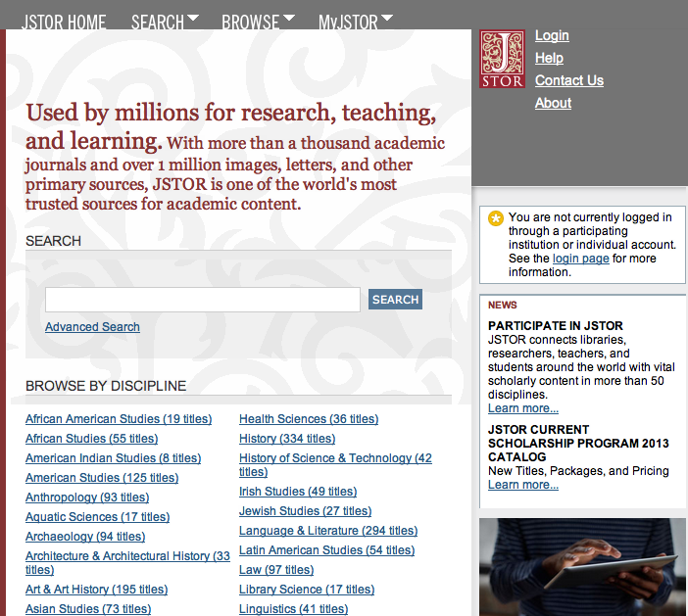688x616 pixels.
Task: Click the yellow star notice icon
Action: tap(496, 218)
